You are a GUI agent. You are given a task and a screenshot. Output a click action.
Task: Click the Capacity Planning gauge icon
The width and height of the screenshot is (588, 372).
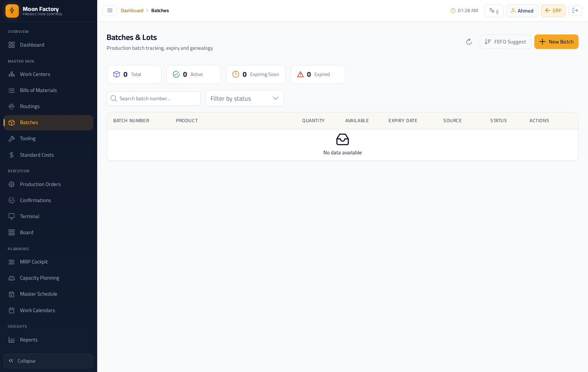(x=12, y=278)
